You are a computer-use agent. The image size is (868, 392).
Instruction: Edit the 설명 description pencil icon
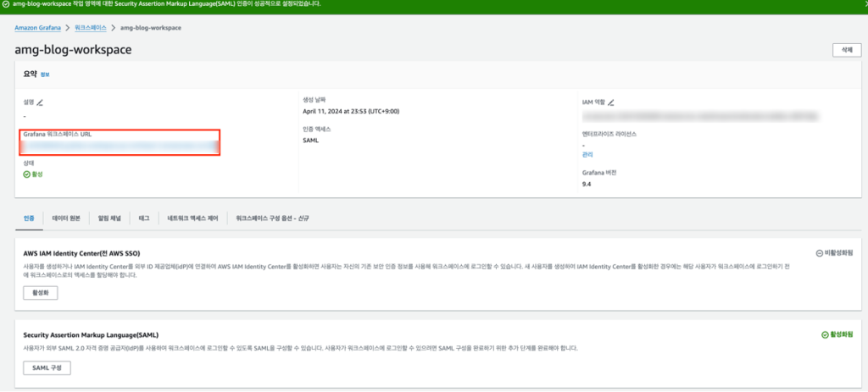coord(40,102)
